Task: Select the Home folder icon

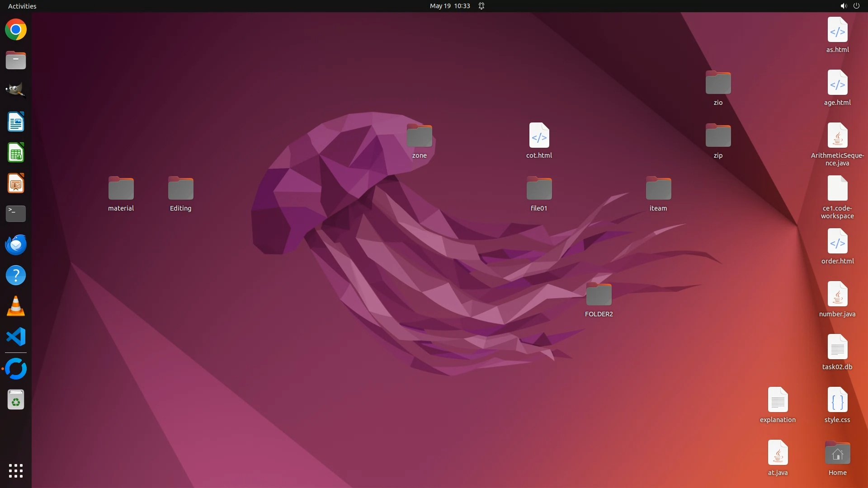Action: tap(837, 454)
